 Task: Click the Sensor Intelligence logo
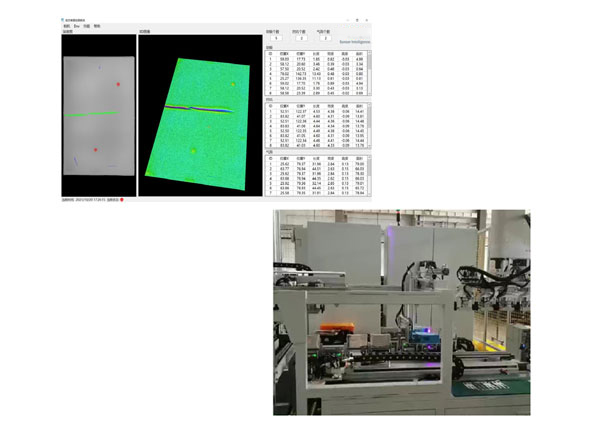click(353, 42)
